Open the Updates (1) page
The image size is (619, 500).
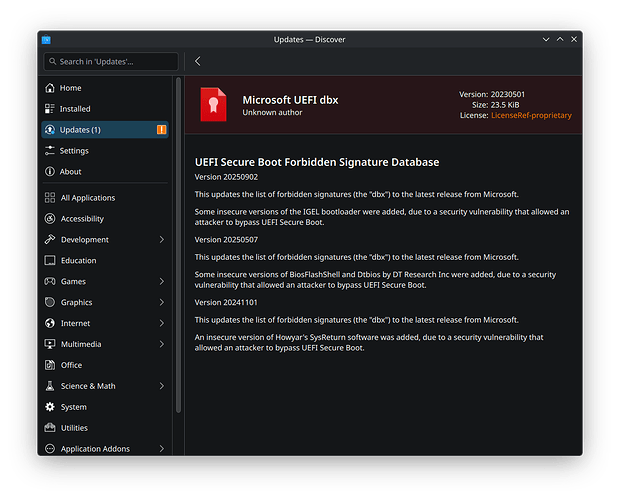pyautogui.click(x=80, y=130)
